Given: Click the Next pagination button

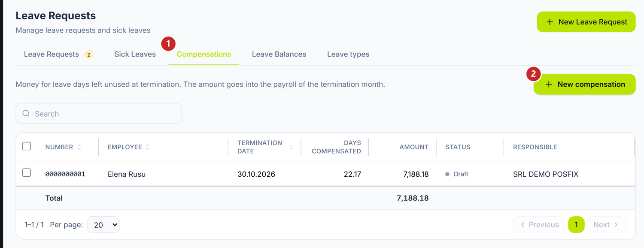Looking at the screenshot, I should (607, 225).
